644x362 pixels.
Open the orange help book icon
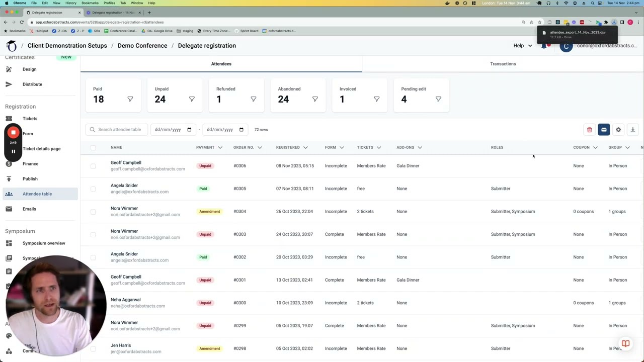(625, 344)
